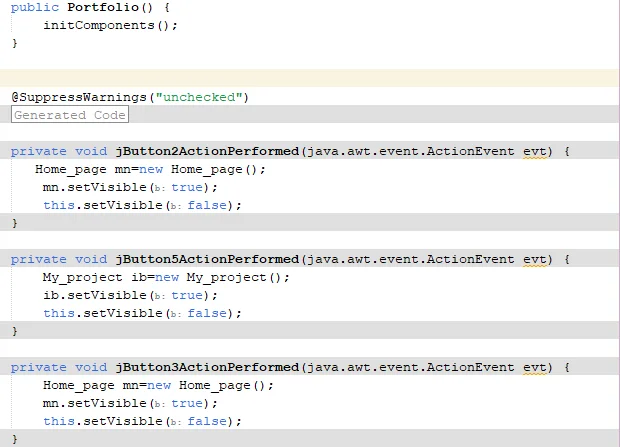This screenshot has width=620, height=447.
Task: Click the underlined evt parameter of jButton3ActionPerformed
Action: (535, 367)
